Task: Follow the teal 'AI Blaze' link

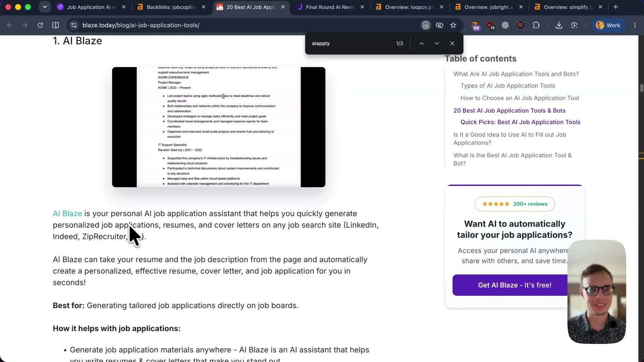Action: (x=67, y=214)
